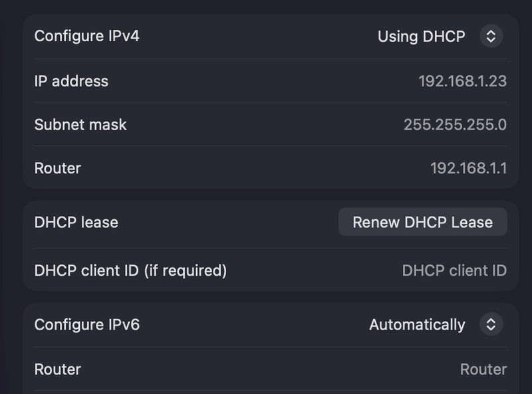Click the IP address value 192.168.1.23
The image size is (532, 394).
click(x=462, y=81)
